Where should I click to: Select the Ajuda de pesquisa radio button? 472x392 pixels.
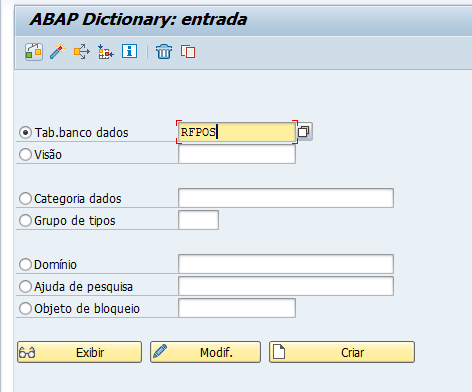click(25, 286)
